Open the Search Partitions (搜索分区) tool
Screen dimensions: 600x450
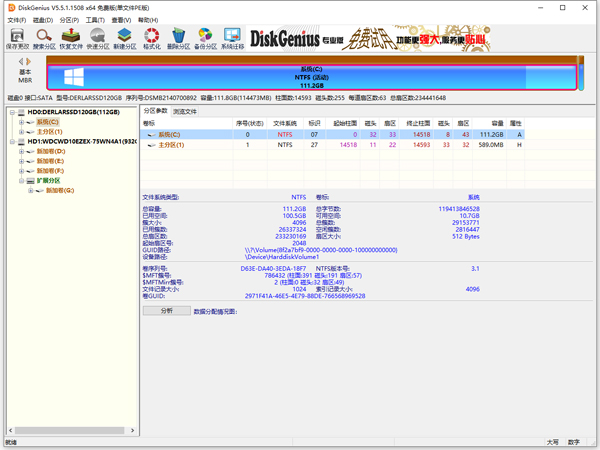click(44, 39)
